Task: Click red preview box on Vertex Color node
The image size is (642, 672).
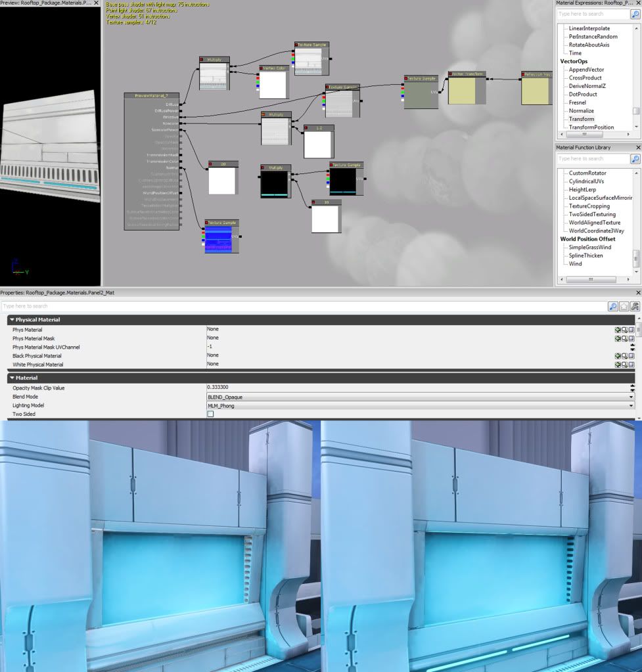Action: (262, 68)
